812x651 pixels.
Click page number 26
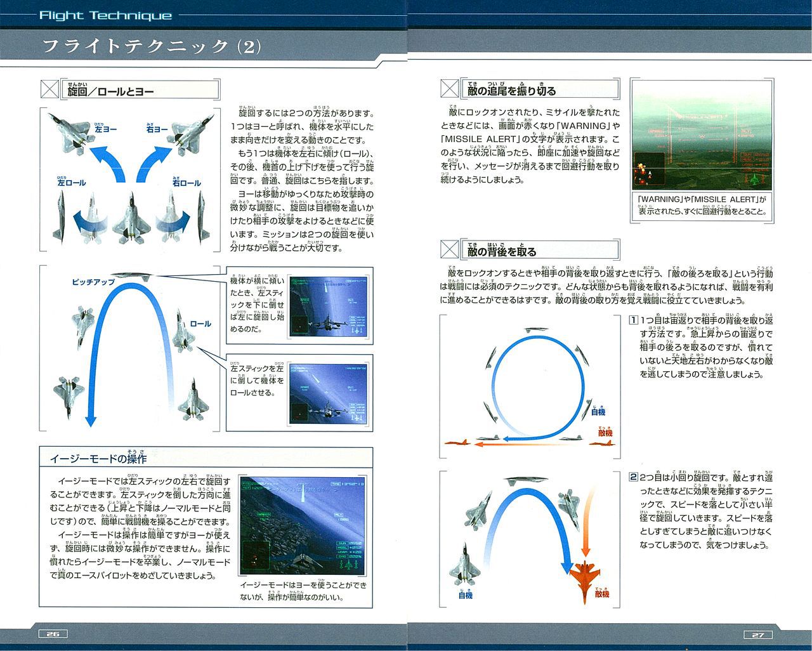(x=53, y=634)
